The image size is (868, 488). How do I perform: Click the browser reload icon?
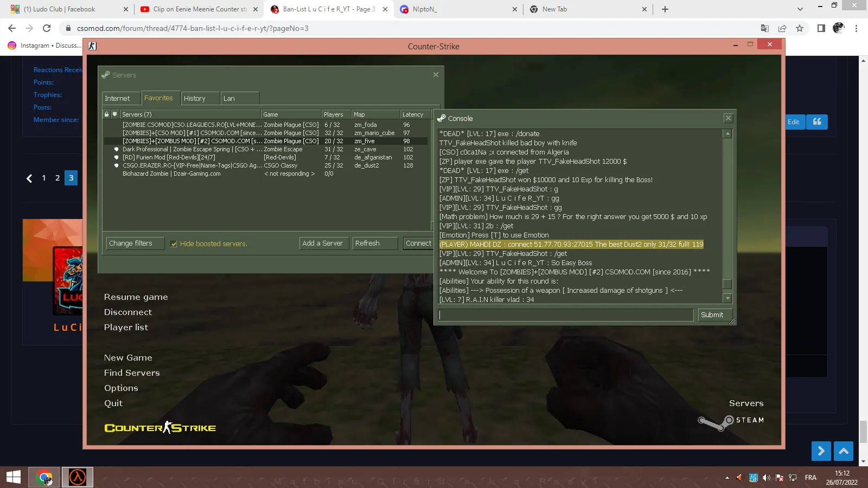coord(47,28)
